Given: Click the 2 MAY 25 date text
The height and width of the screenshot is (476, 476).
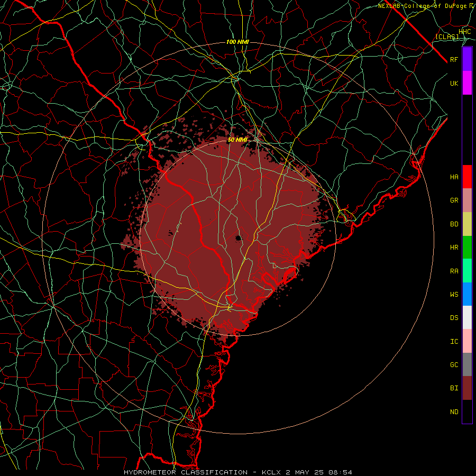Looking at the screenshot, I should pos(304,472).
